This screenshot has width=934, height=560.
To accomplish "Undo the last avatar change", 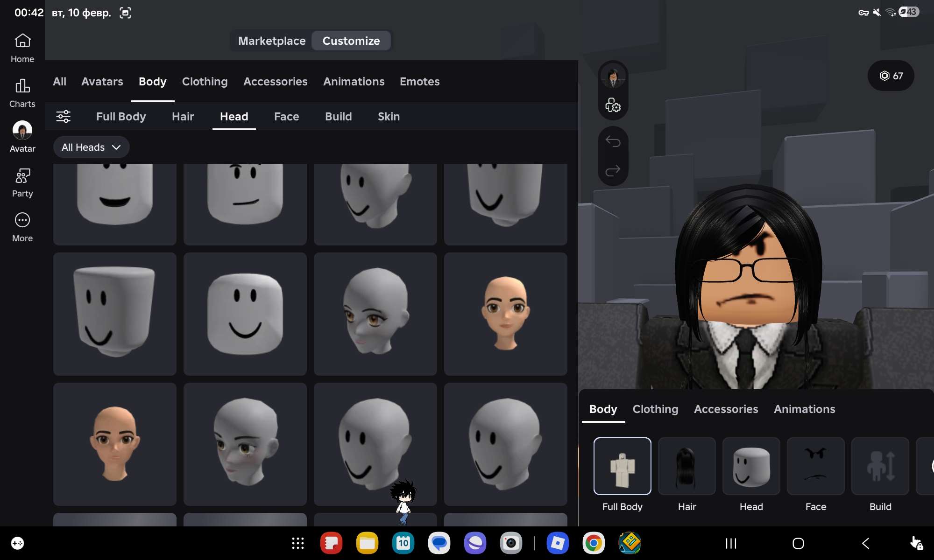I will (613, 140).
